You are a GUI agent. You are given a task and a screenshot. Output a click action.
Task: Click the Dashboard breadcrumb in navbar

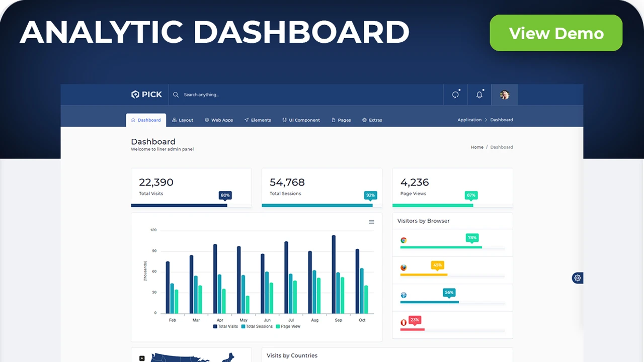point(502,120)
